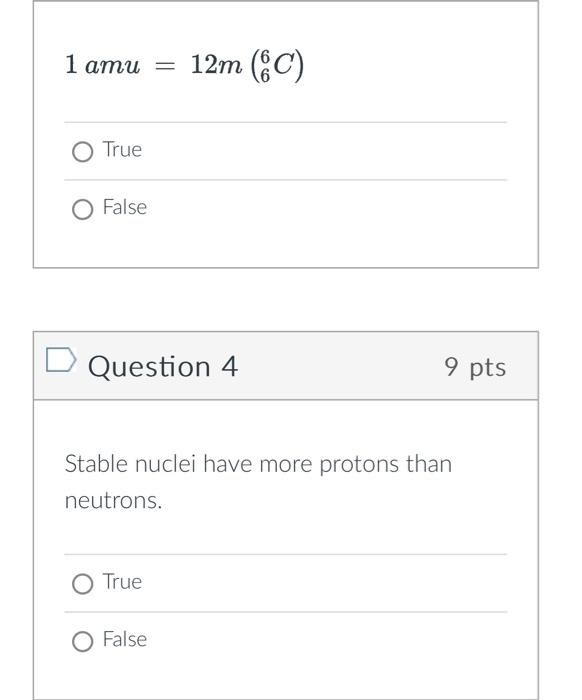Click the 1 amu term

tap(102, 65)
